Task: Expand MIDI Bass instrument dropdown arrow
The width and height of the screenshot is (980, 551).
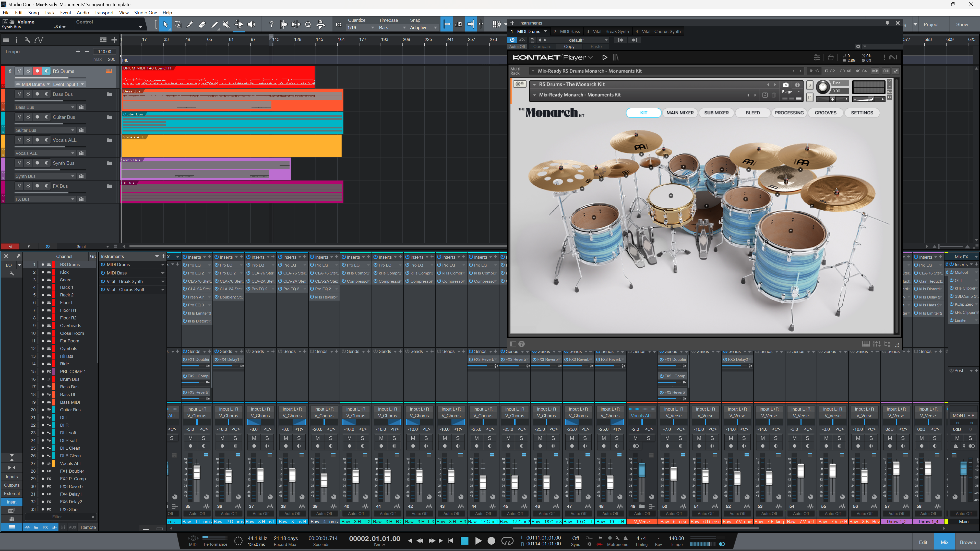Action: (163, 273)
